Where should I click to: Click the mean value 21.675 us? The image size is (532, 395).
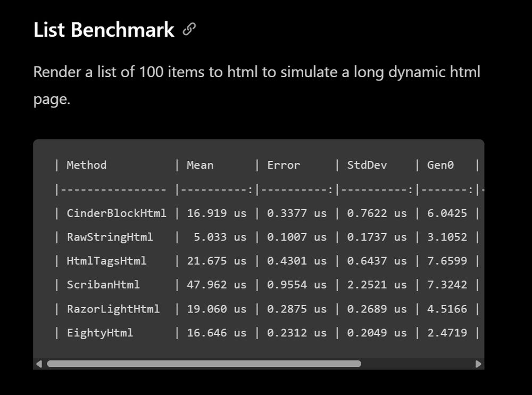[x=217, y=260]
